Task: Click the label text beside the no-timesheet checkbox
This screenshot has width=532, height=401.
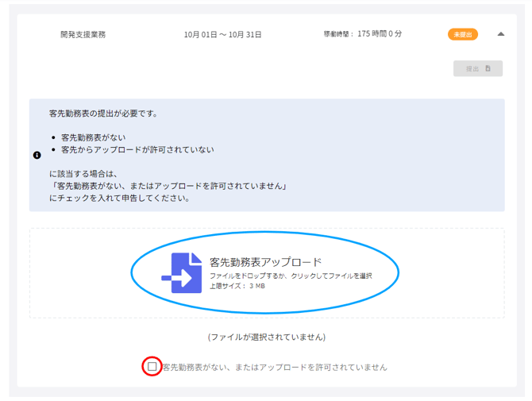Action: tap(275, 367)
